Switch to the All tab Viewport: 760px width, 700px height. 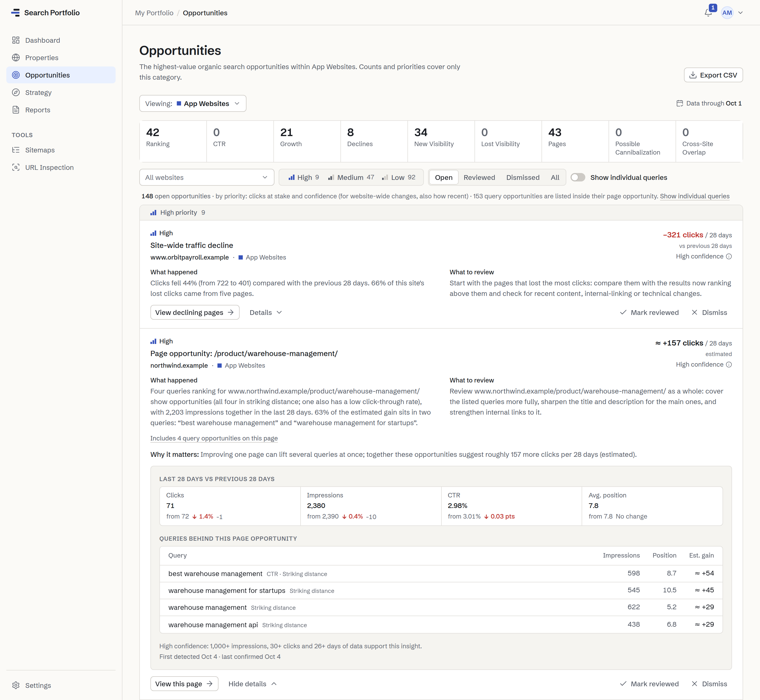(x=555, y=177)
